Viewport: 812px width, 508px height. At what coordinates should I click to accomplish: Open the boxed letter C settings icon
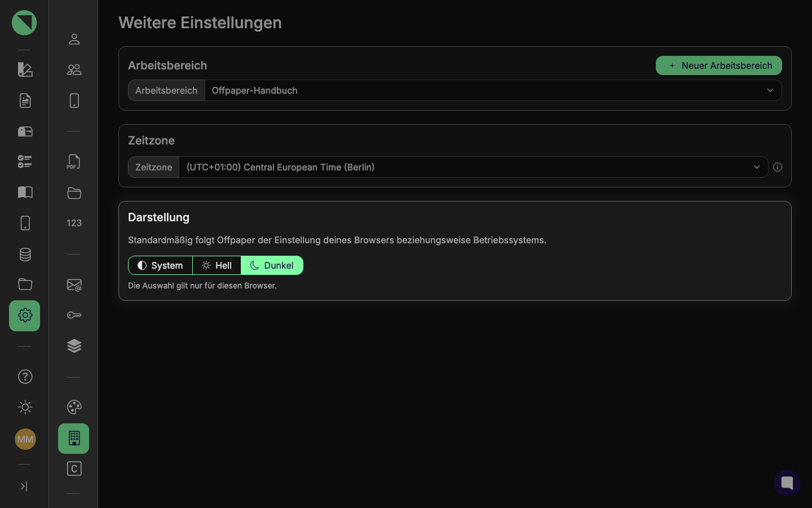pyautogui.click(x=74, y=468)
